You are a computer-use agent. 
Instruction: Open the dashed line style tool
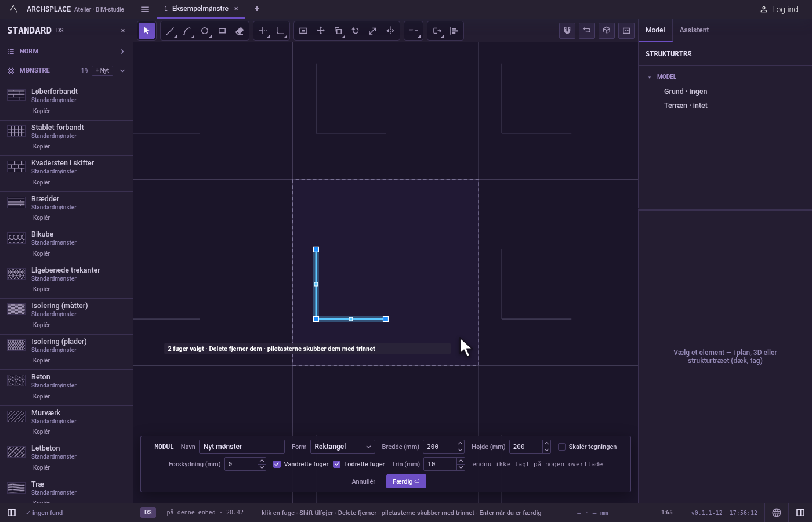414,31
